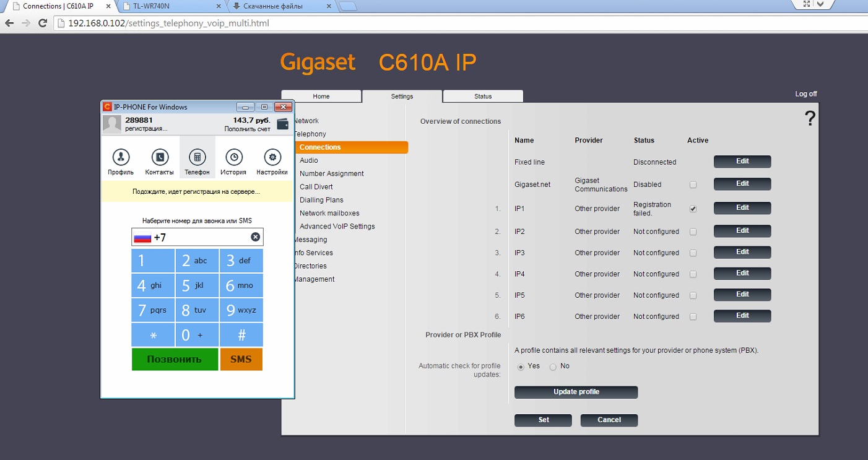
Task: Enable the IP6 Active checkbox
Action: [693, 316]
